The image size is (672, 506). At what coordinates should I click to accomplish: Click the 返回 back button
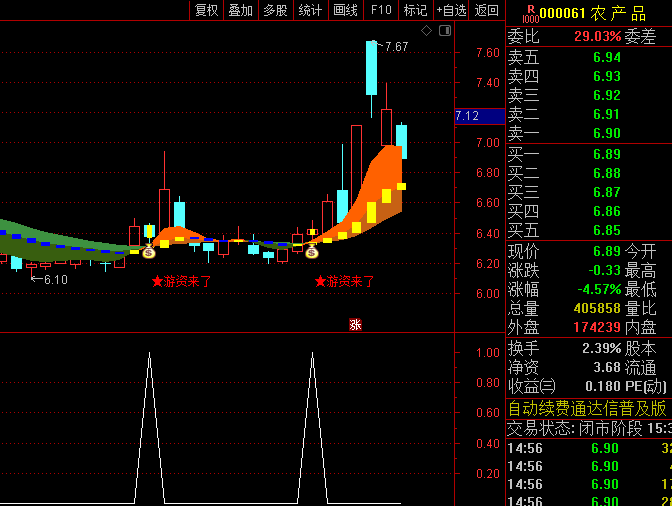[487, 10]
